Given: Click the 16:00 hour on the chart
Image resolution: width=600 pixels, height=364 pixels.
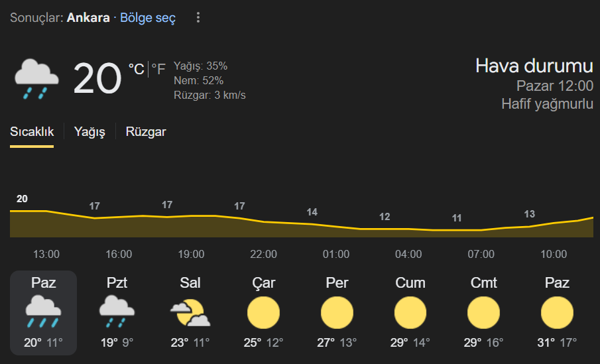Looking at the screenshot, I should click(119, 254).
